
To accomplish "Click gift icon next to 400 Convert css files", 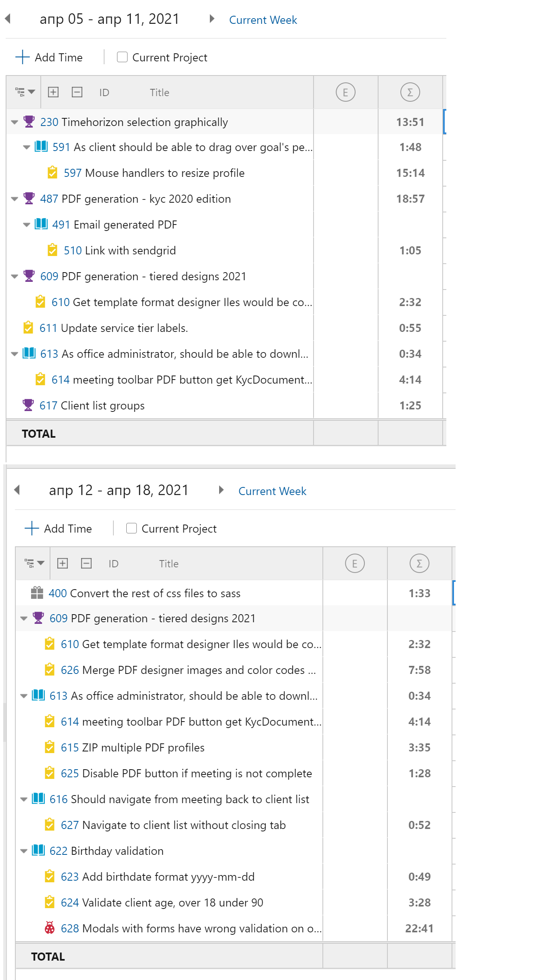I will click(x=37, y=593).
